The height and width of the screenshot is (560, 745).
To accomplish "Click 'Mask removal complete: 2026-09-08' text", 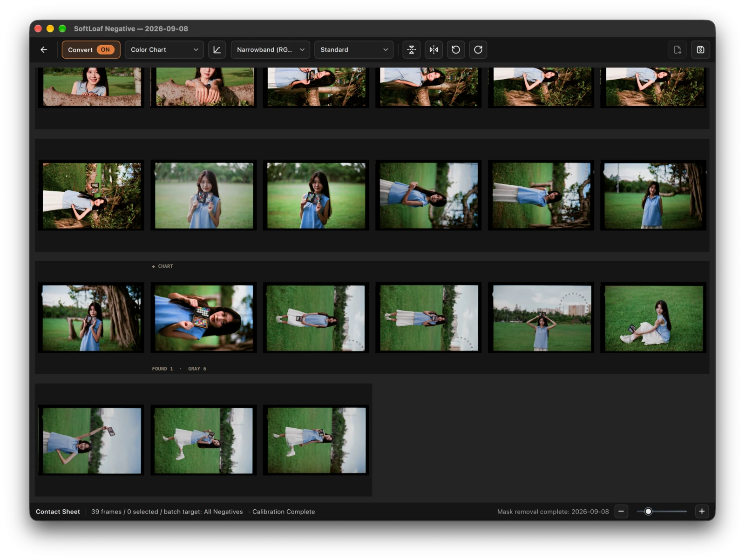I will 553,512.
